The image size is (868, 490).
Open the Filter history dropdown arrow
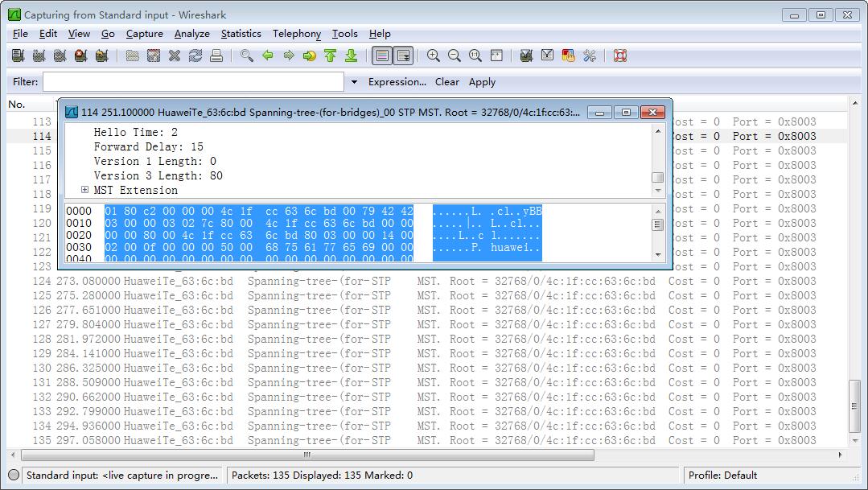point(354,82)
